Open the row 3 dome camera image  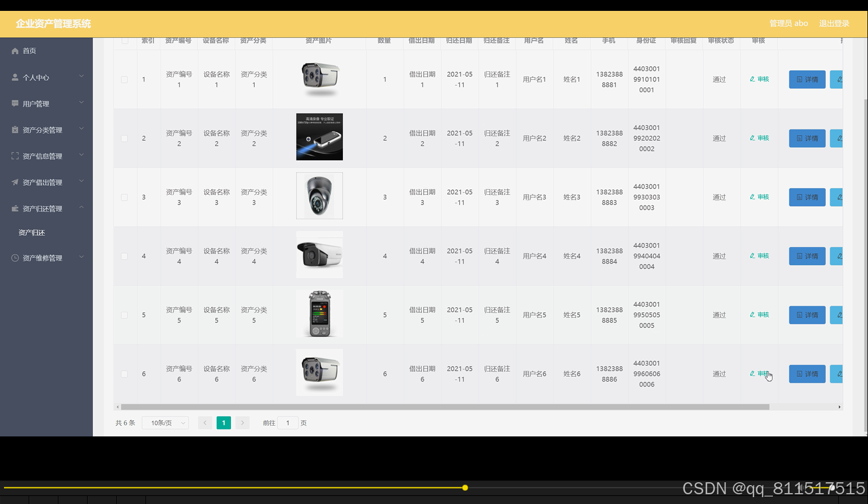point(319,196)
